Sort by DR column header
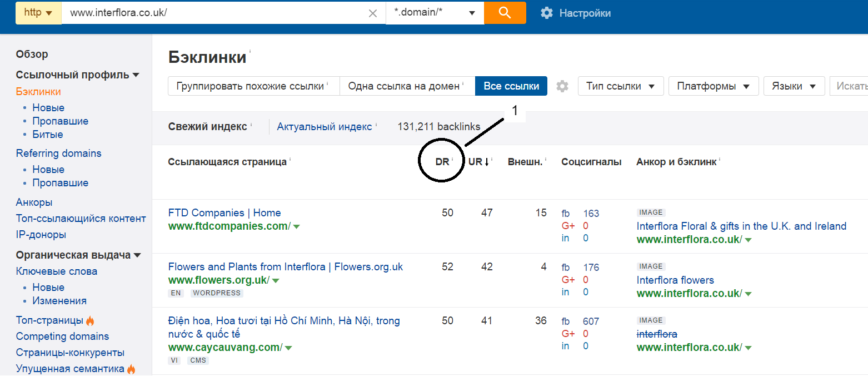 click(x=442, y=162)
